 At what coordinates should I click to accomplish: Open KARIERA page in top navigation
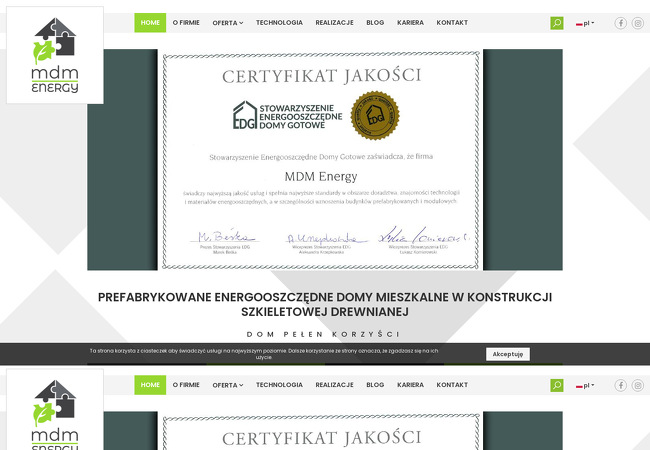pos(410,23)
